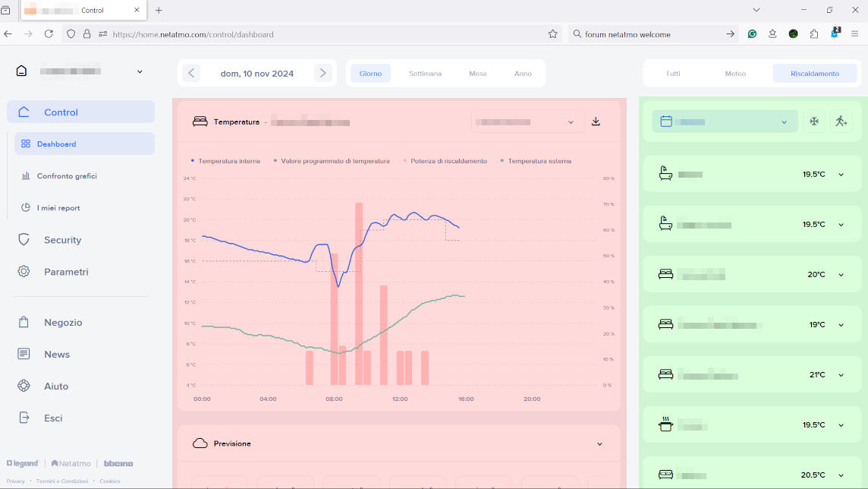Activate away mode running-person icon
Image resolution: width=868 pixels, height=489 pixels.
coord(840,121)
